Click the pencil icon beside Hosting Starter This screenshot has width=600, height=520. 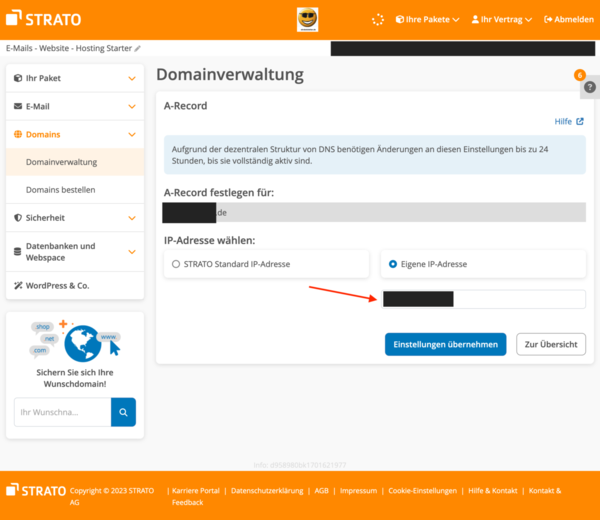coord(138,48)
